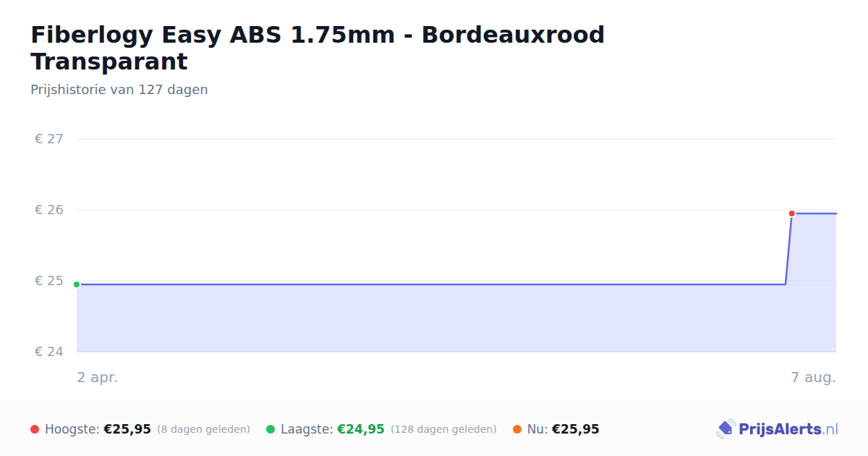
Task: Click the Nu €25,95 current price
Action: coord(576,429)
